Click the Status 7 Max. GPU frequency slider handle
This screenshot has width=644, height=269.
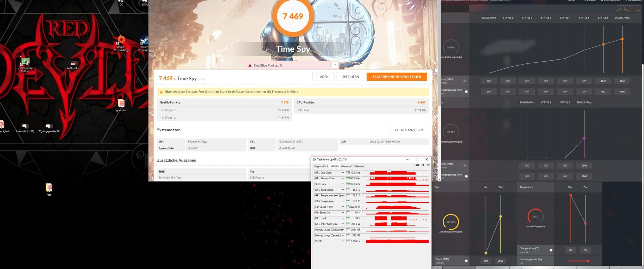coord(623,39)
